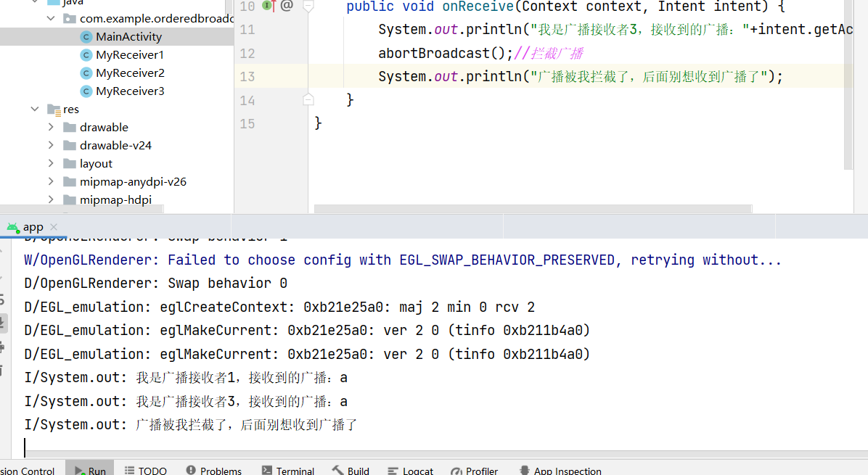The width and height of the screenshot is (868, 475).
Task: Click the editor horizontal scrollbar
Action: [533, 209]
